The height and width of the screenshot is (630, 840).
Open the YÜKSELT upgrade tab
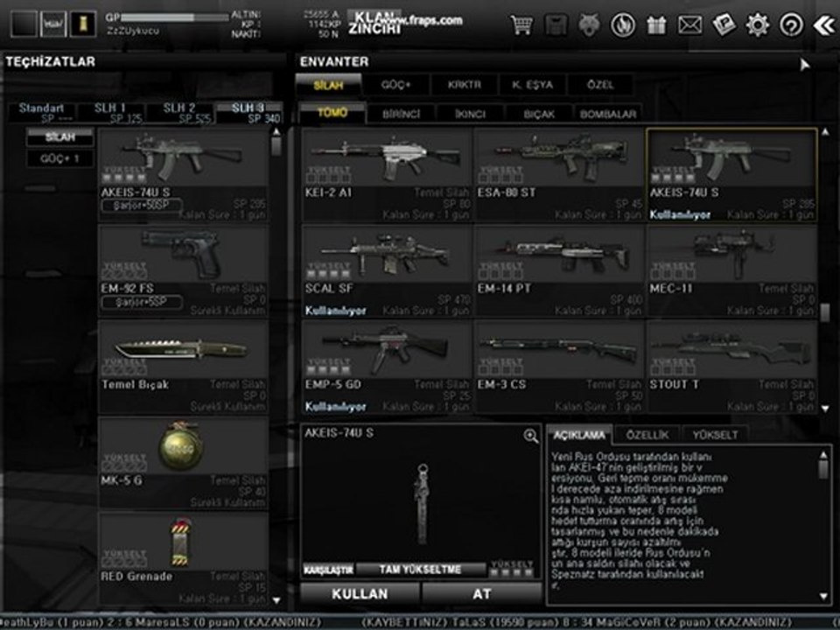(x=715, y=435)
